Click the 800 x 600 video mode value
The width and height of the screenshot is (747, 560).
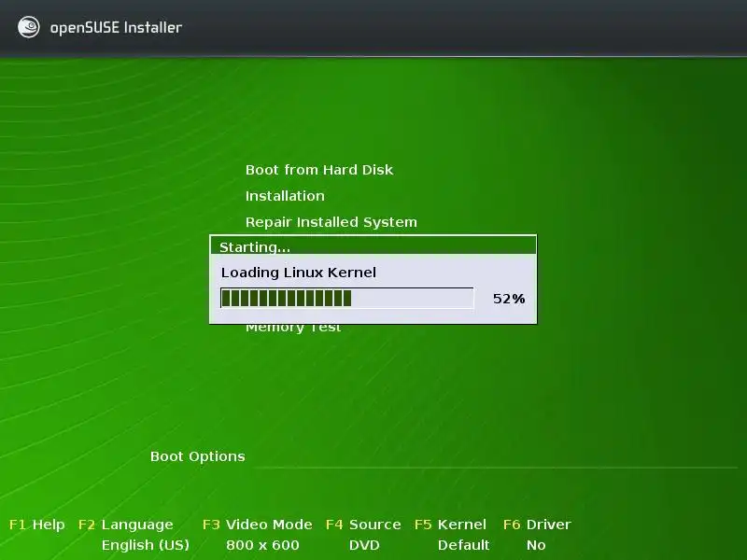tap(262, 545)
